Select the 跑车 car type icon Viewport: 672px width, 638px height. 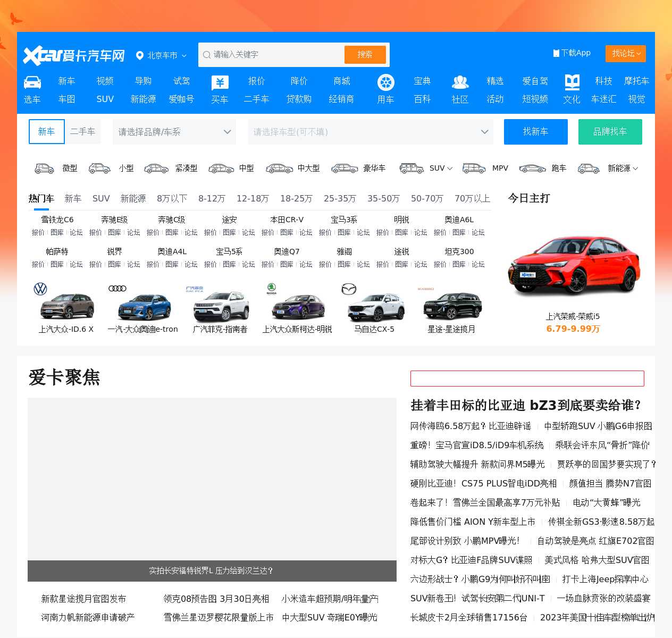pyautogui.click(x=532, y=169)
